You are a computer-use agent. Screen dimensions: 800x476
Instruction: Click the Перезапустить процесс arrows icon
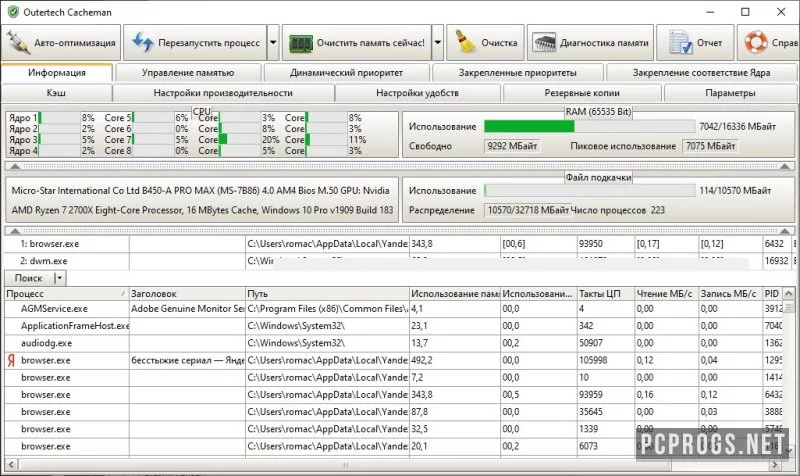coord(143,43)
